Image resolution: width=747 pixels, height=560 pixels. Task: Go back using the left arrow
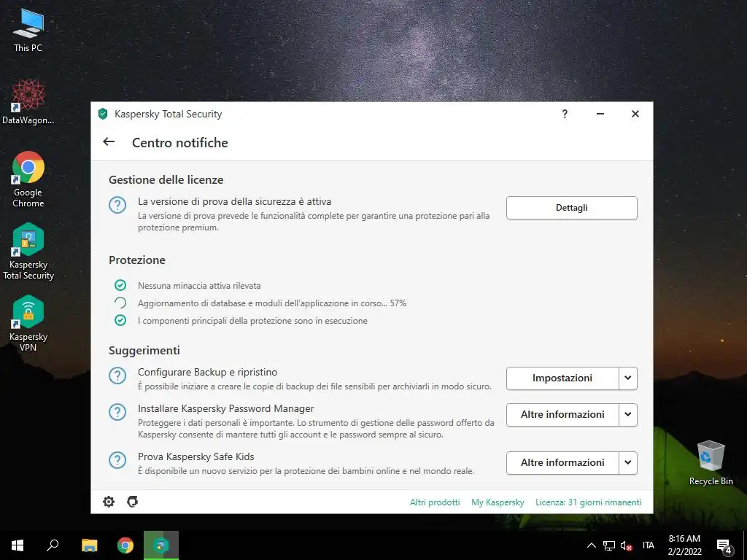click(x=109, y=141)
